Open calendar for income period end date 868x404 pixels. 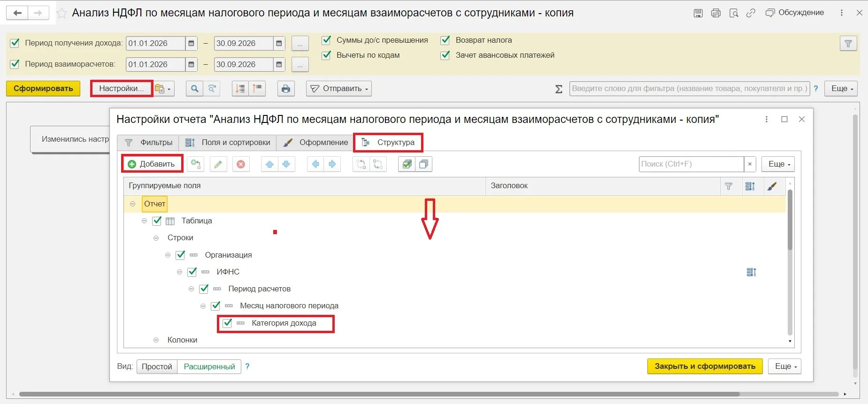click(279, 43)
